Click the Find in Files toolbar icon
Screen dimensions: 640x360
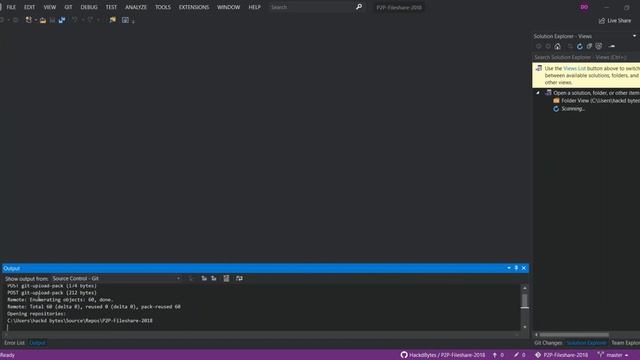coord(113,20)
